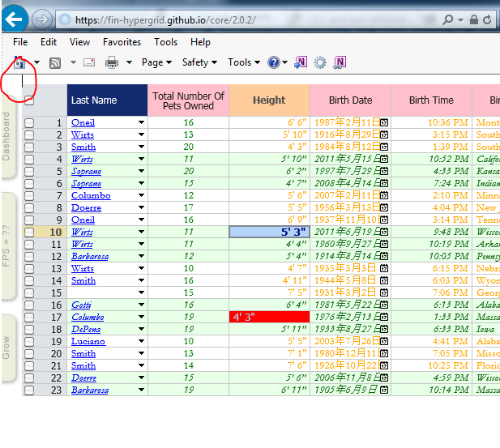The width and height of the screenshot is (500, 448).
Task: Open the Dashboard side tab
Action: click(7, 136)
